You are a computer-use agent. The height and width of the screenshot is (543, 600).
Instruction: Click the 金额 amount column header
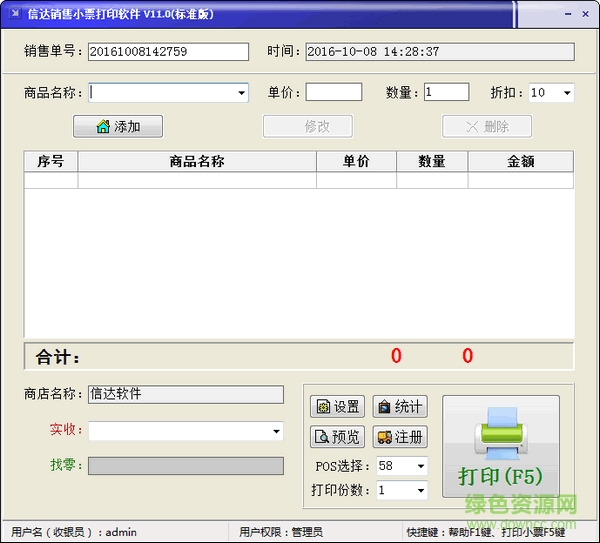click(520, 162)
